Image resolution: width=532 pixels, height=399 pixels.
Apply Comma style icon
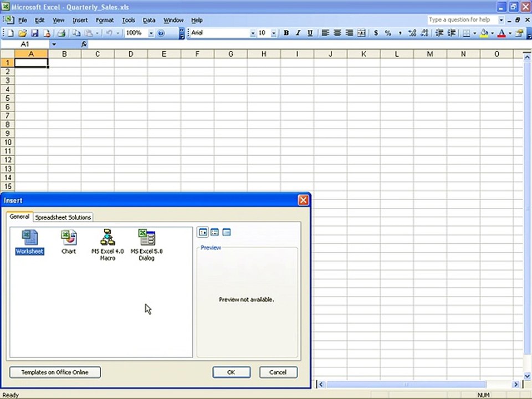point(400,33)
